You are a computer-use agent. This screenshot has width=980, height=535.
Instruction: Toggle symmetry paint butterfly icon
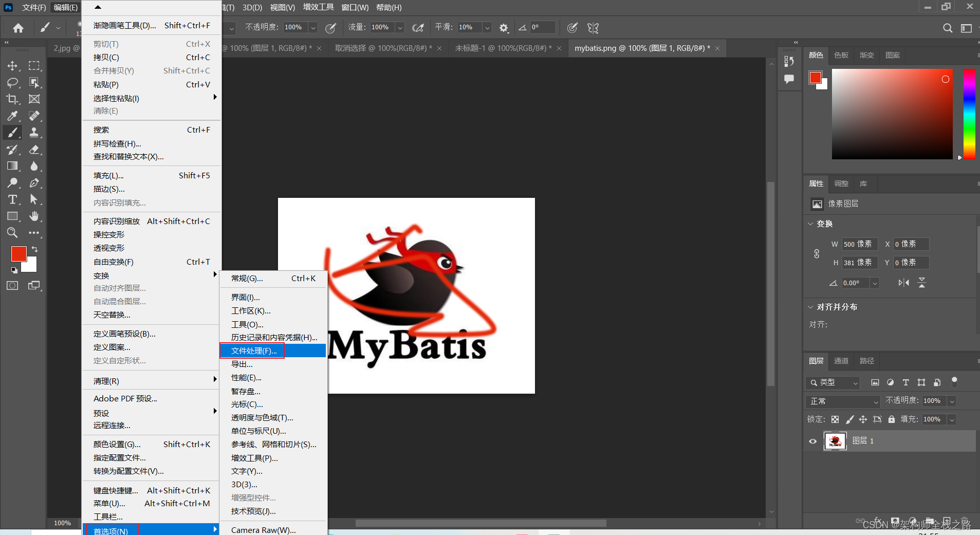(x=593, y=28)
